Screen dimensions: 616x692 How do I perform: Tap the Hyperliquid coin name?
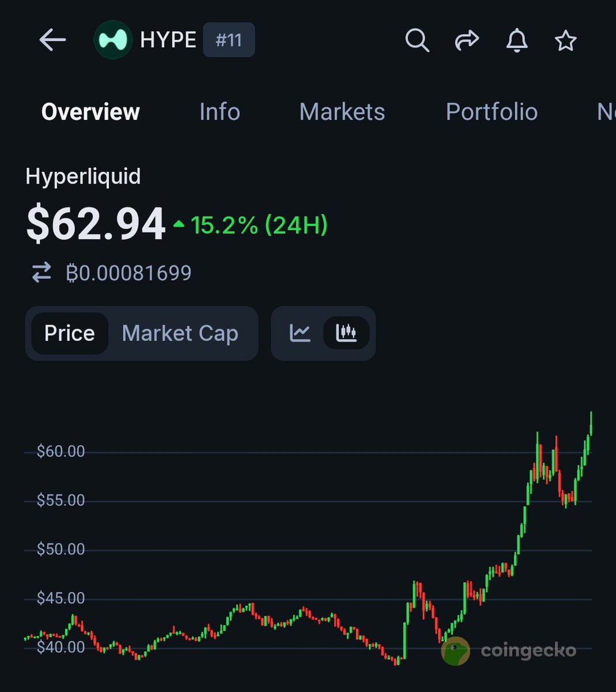83,176
